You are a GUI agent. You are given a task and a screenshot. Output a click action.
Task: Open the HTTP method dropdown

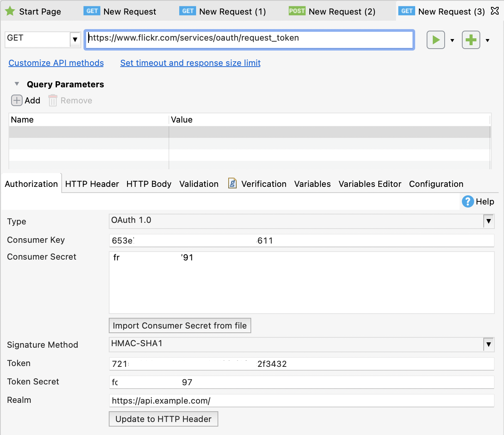75,39
